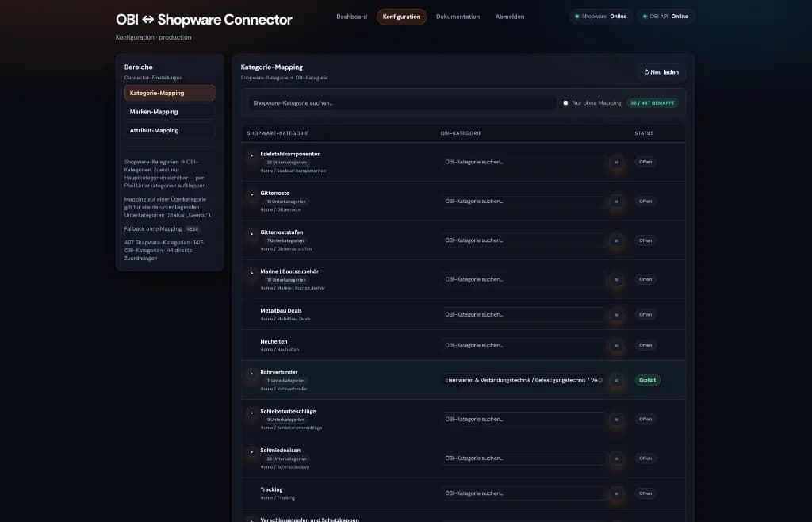812x522 pixels.
Task: Log out via Abmelden link
Action: click(510, 17)
